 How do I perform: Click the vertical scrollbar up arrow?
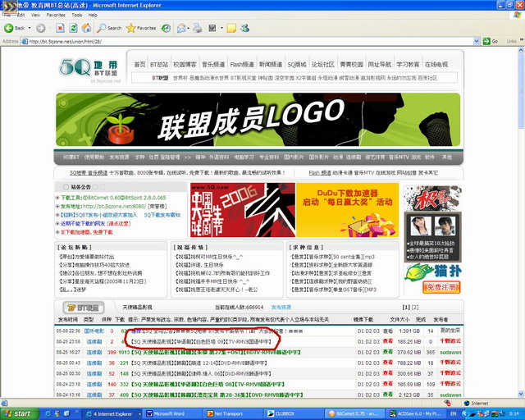521,50
